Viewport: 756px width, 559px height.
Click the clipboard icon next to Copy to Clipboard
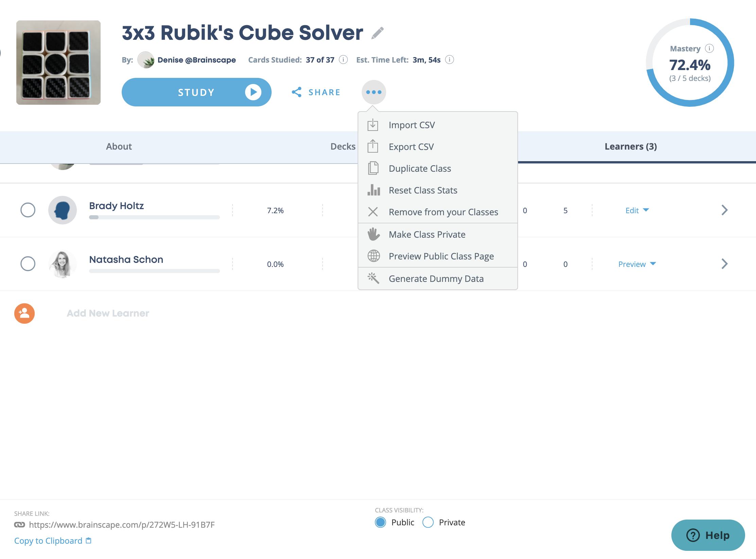point(89,541)
